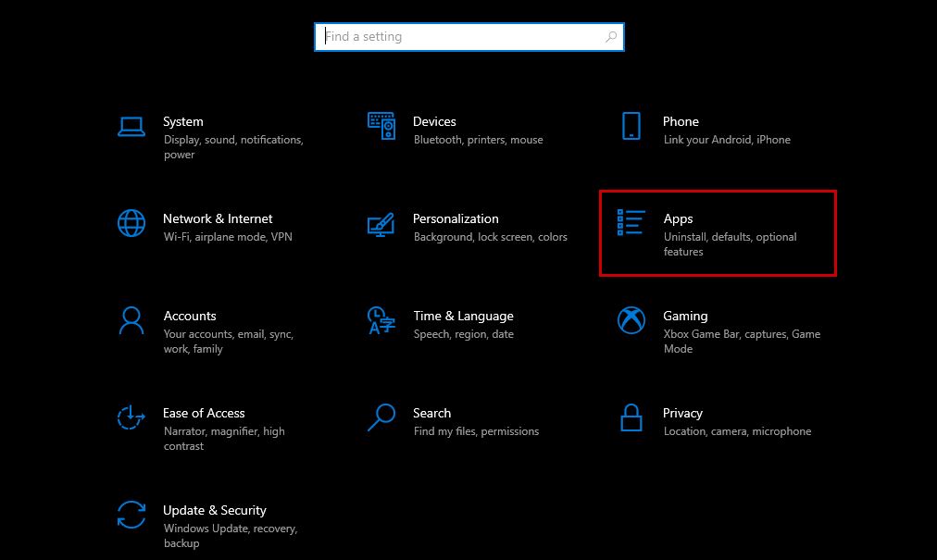Focus the Find a setting field

coord(469,37)
